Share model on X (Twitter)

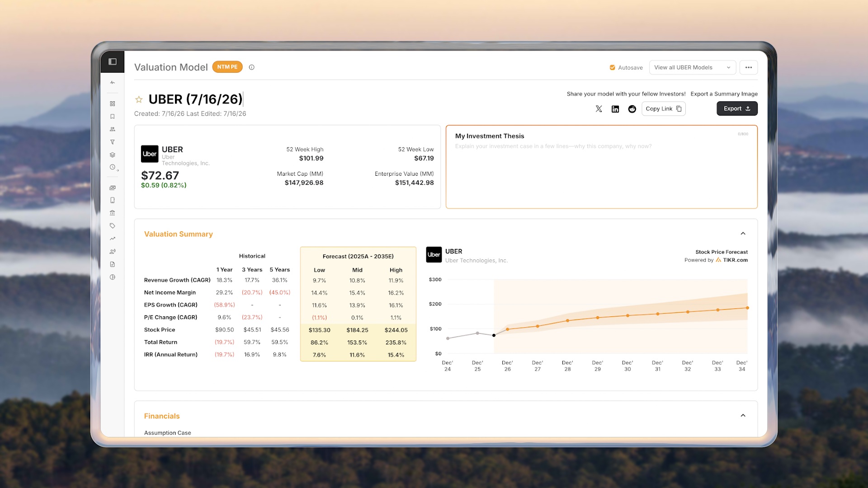tap(599, 109)
